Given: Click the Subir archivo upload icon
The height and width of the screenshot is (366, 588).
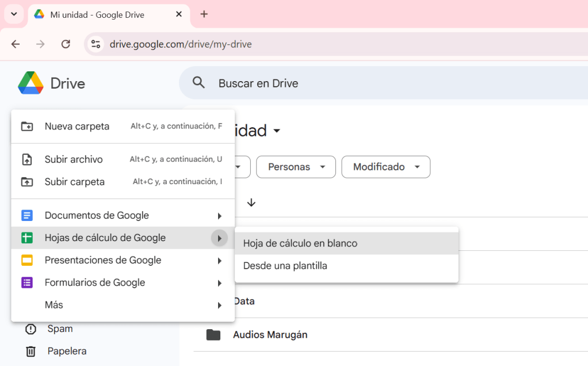Looking at the screenshot, I should pos(27,159).
